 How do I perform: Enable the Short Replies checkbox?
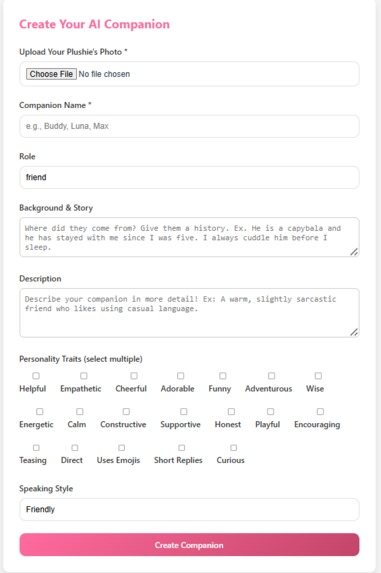(x=182, y=448)
